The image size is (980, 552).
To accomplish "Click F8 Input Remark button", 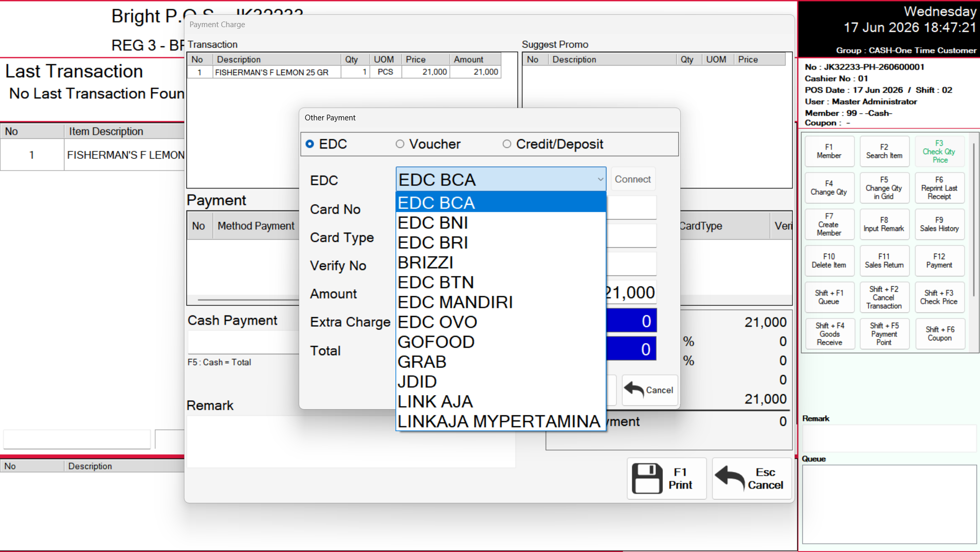I will pyautogui.click(x=884, y=224).
